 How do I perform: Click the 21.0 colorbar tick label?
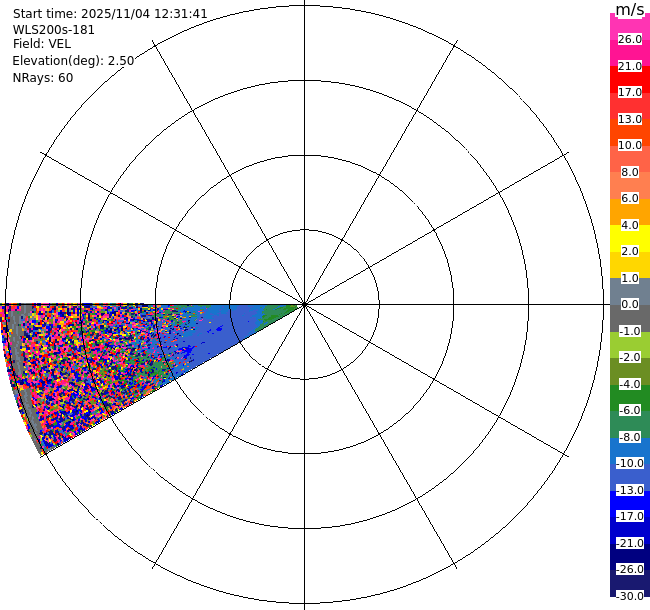(x=630, y=66)
